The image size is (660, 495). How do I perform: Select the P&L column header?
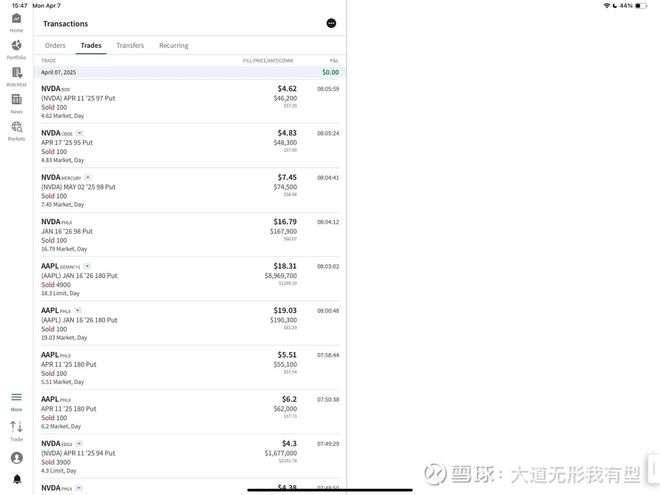click(334, 61)
